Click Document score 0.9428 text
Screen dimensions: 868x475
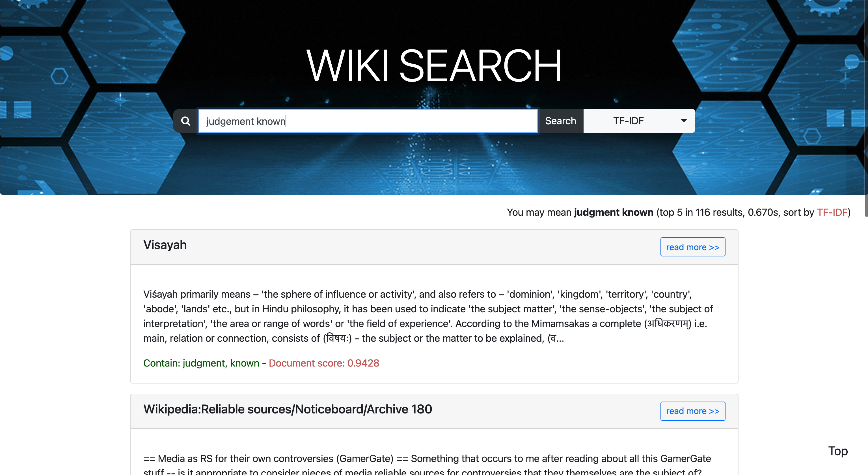(324, 363)
